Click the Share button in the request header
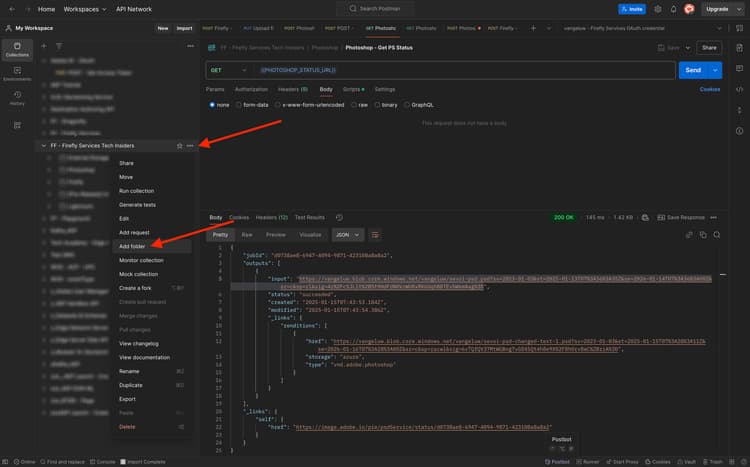Image resolution: width=750 pixels, height=467 pixels. click(709, 48)
